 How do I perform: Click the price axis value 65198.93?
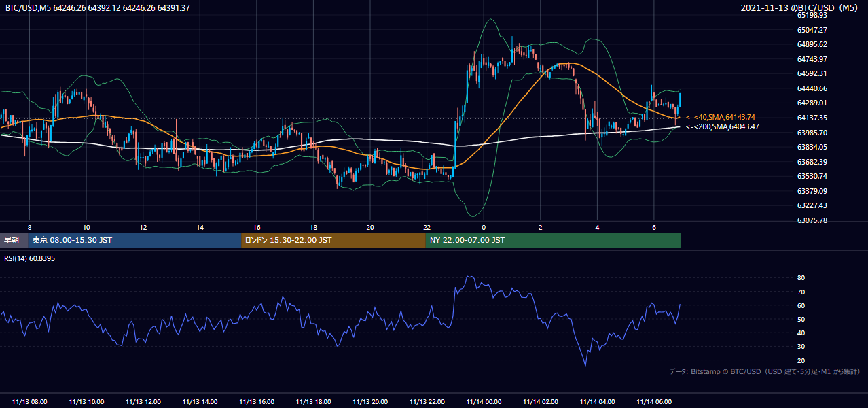[x=812, y=15]
